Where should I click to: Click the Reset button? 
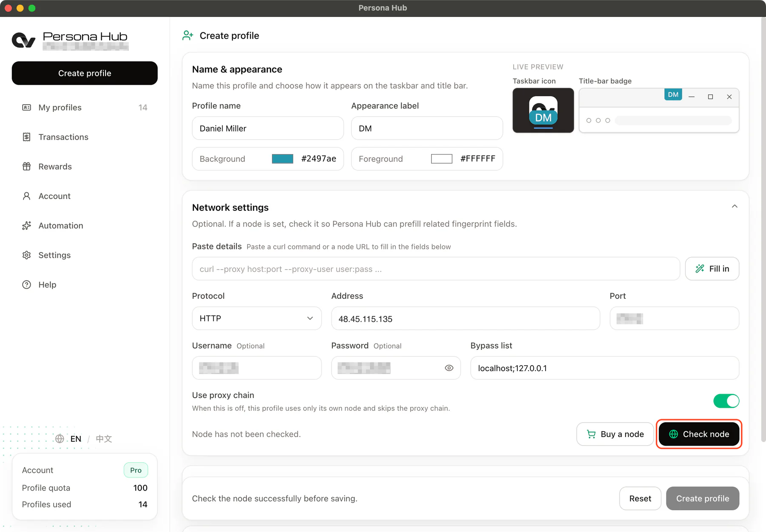640,498
